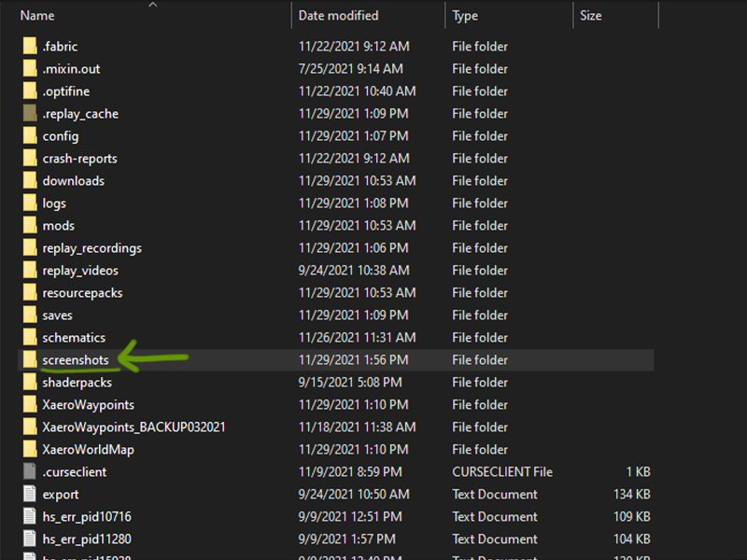This screenshot has width=747, height=560.
Task: Click the XaeroWorldMap folder icon
Action: [30, 450]
